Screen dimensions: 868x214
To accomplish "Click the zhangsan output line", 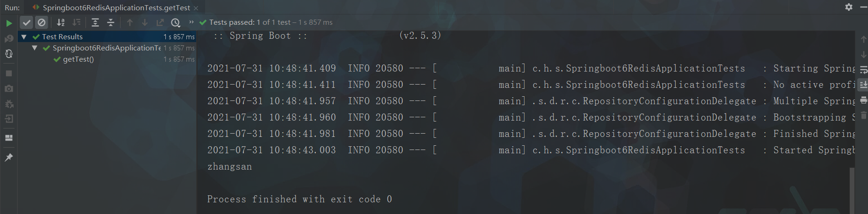I will pos(229,167).
